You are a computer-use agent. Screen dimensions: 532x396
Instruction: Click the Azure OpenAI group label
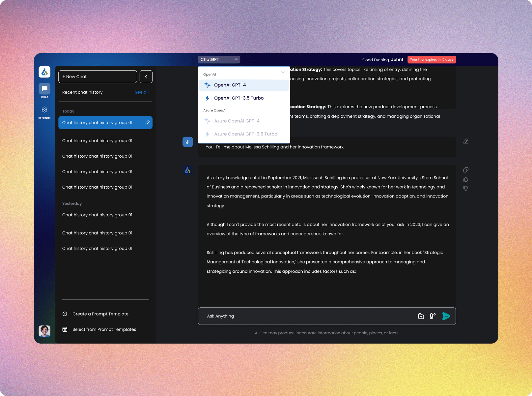[x=215, y=110]
